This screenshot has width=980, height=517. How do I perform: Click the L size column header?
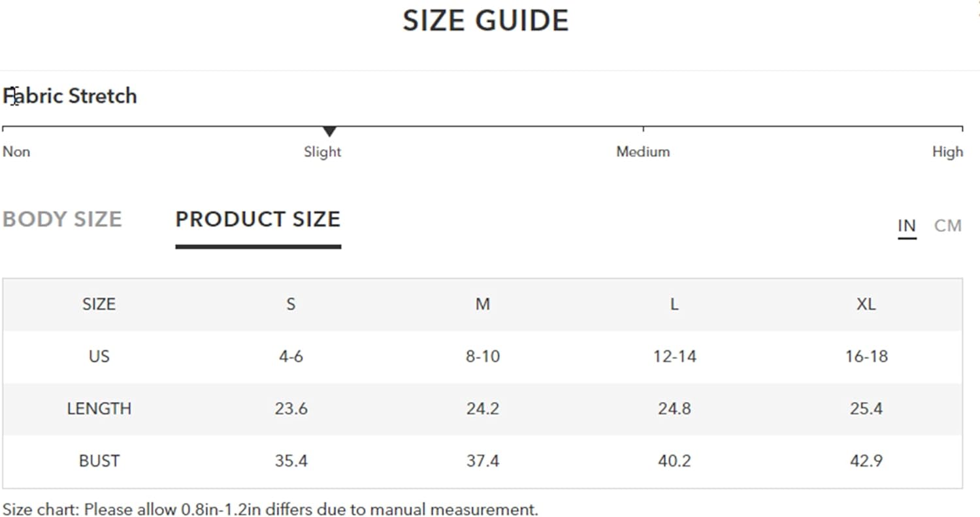tap(674, 304)
